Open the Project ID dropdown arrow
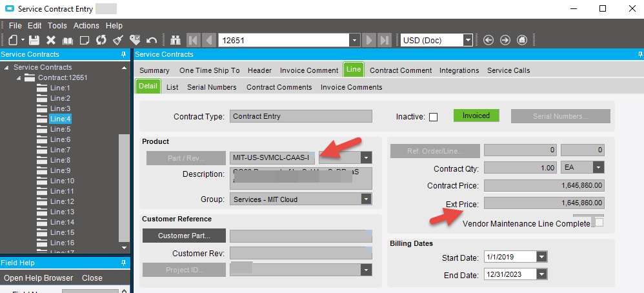The image size is (644, 293). click(x=366, y=270)
